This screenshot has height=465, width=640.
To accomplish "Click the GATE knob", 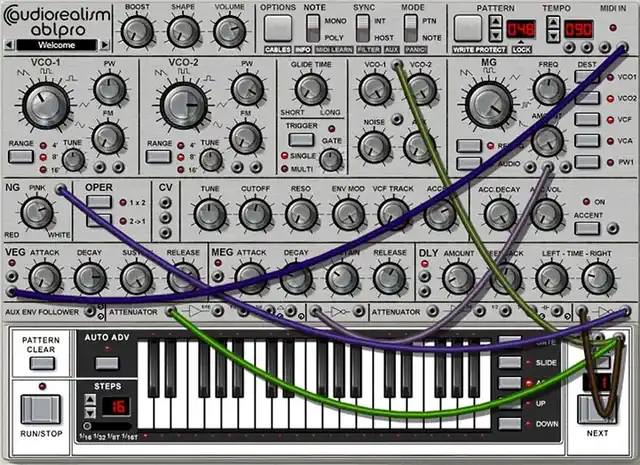I will click(x=331, y=159).
